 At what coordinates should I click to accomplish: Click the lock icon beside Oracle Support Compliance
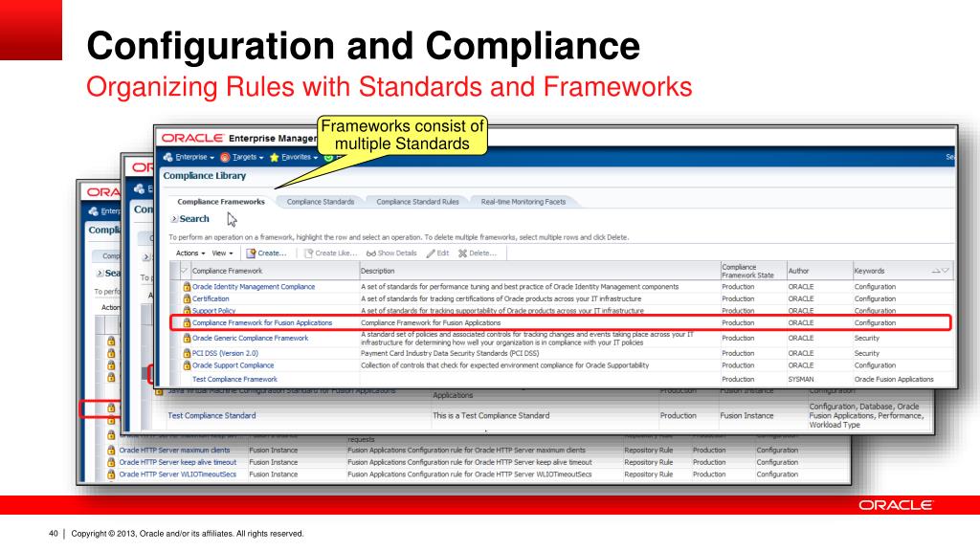(x=187, y=365)
